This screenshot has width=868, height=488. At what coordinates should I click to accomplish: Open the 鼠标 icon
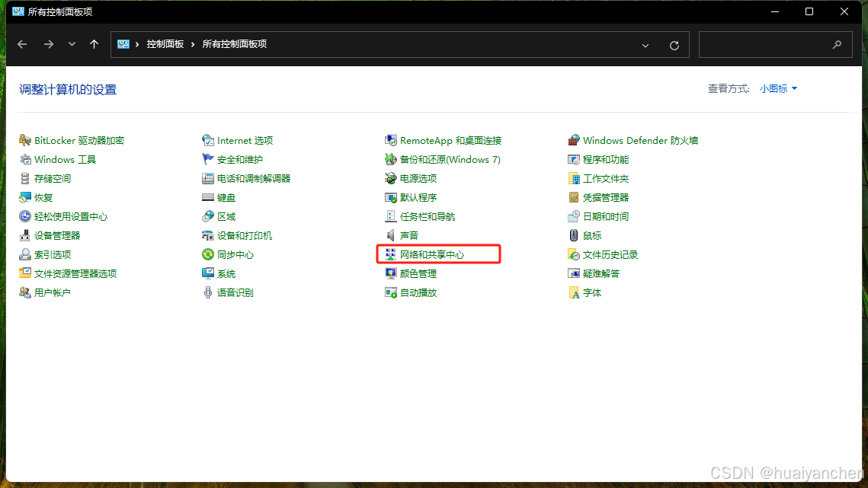click(x=574, y=236)
